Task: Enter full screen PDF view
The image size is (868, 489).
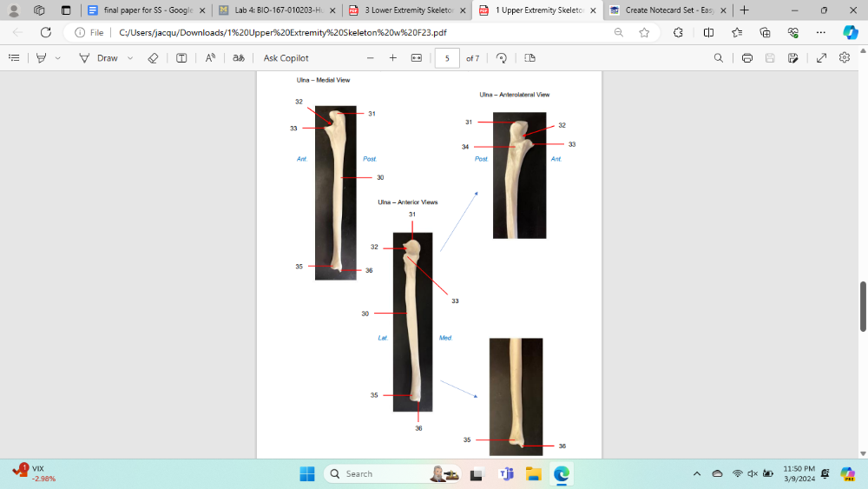Action: coord(821,58)
